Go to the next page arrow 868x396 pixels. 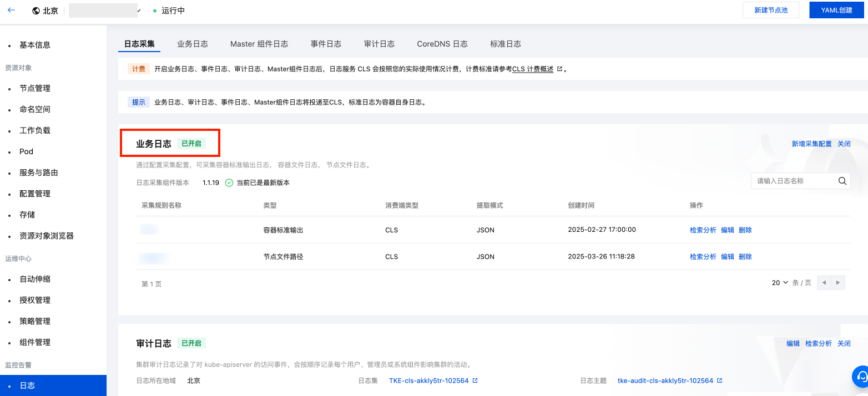[x=838, y=283]
